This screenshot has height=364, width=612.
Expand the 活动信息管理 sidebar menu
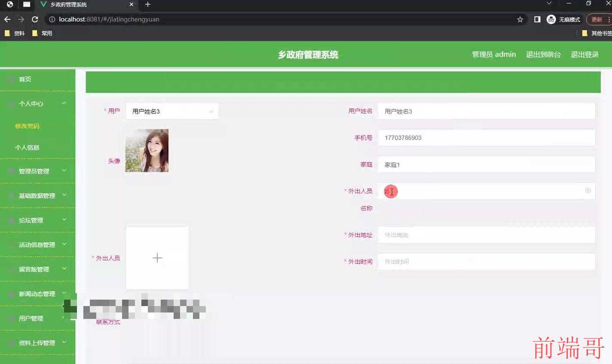click(37, 245)
